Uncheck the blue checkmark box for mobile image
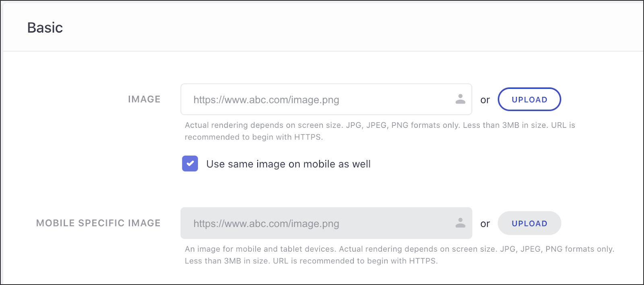Screen dimensions: 644x285 click(x=190, y=164)
